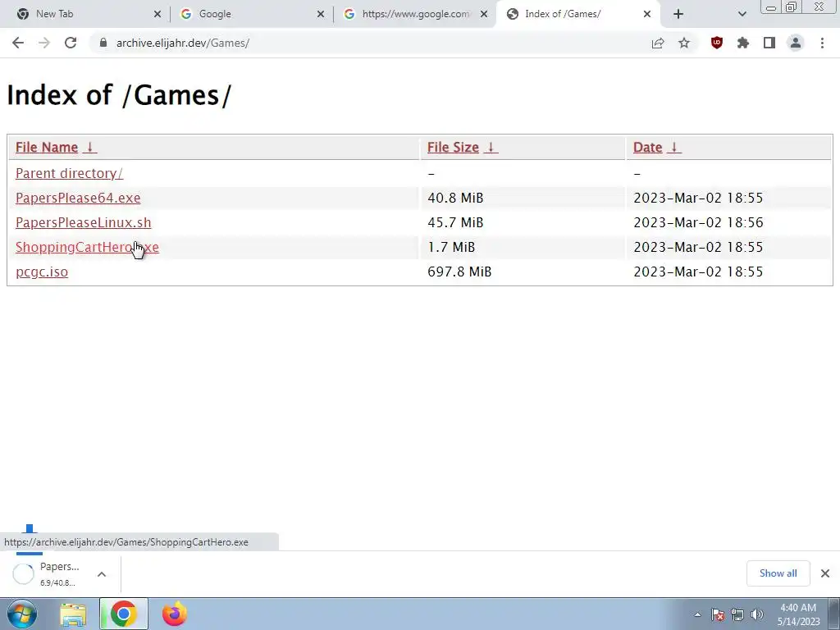Download pcgc.iso

pos(42,272)
